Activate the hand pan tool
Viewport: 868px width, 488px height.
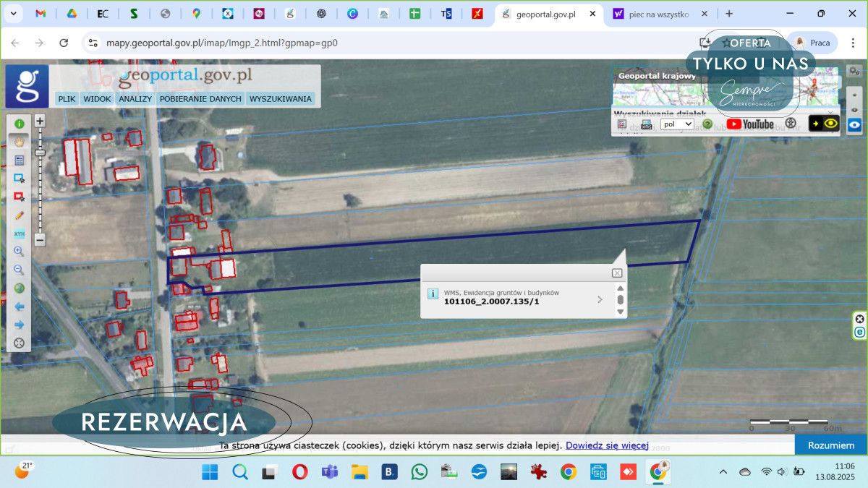click(x=19, y=142)
